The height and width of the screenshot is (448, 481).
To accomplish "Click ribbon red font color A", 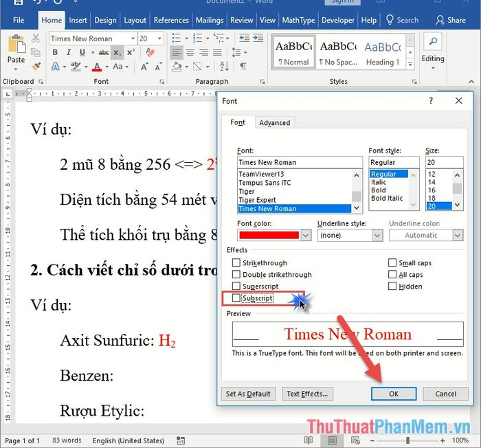I will coord(97,66).
